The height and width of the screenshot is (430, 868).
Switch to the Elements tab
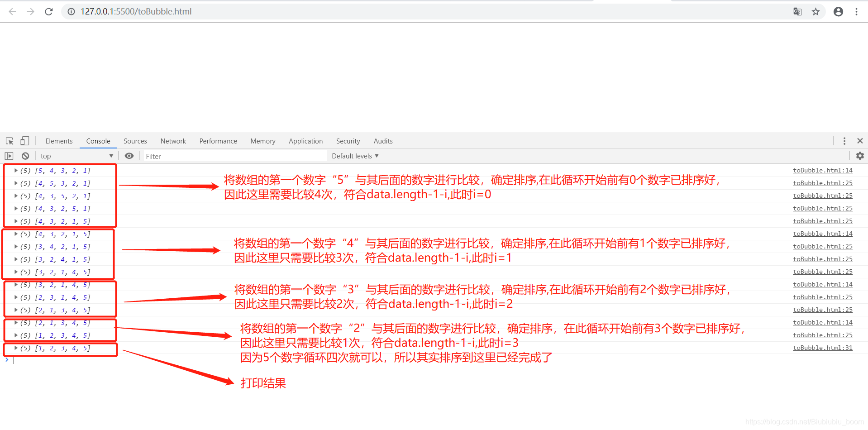click(59, 141)
